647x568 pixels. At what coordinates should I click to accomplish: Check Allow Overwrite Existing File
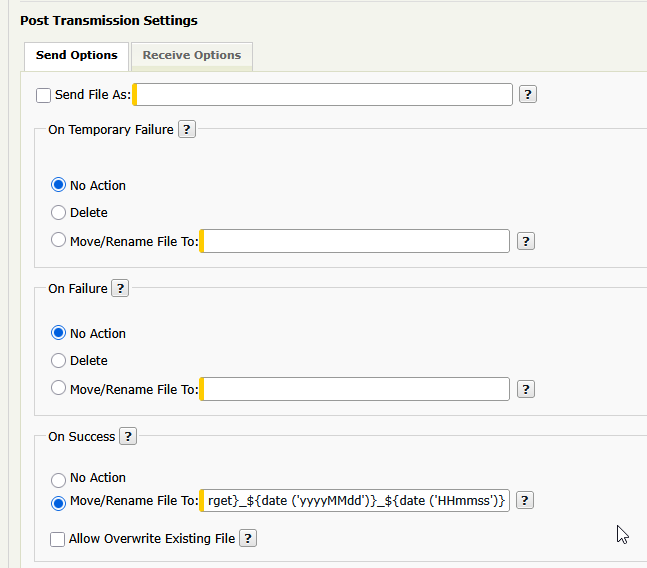point(57,539)
